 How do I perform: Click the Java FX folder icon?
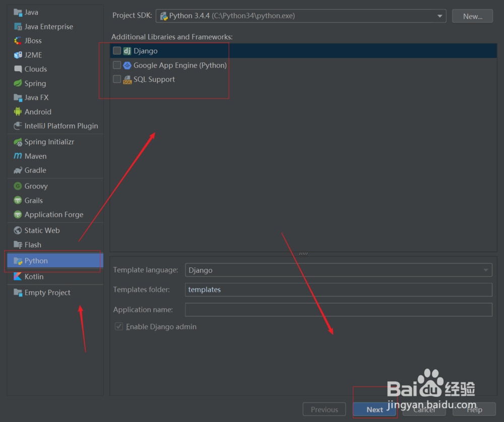pyautogui.click(x=18, y=97)
